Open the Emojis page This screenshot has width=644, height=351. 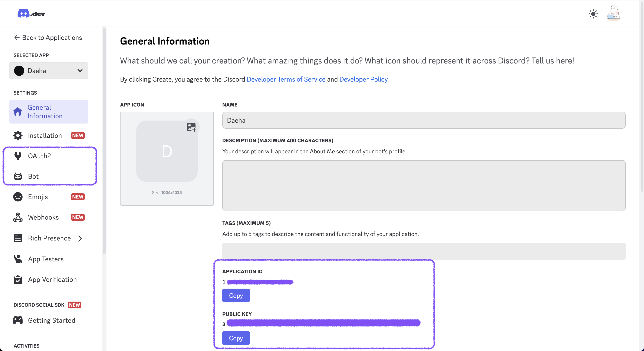pos(49,197)
